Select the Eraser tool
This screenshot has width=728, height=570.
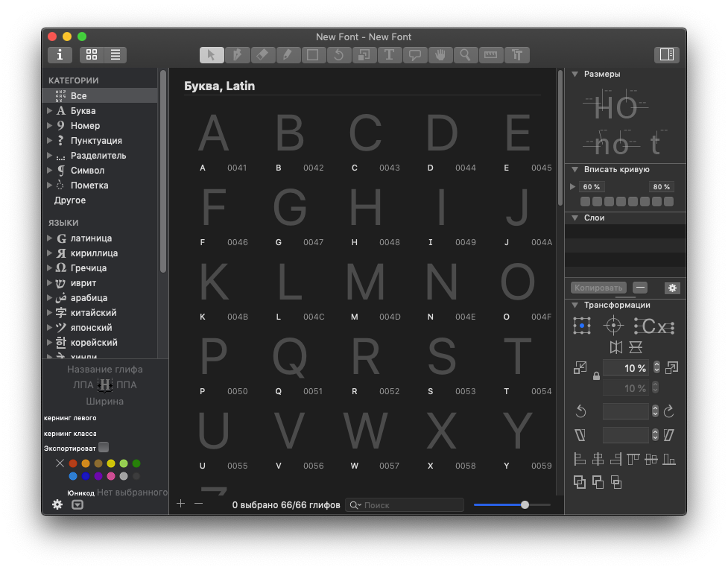tap(262, 54)
